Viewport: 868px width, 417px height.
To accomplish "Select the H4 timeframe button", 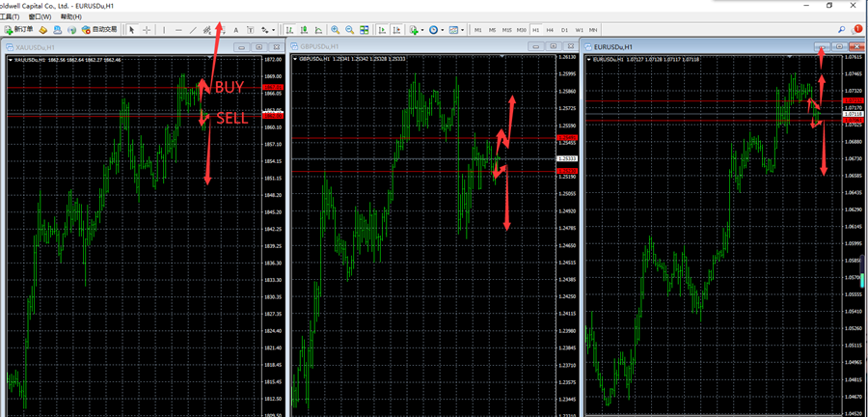I will pos(550,30).
